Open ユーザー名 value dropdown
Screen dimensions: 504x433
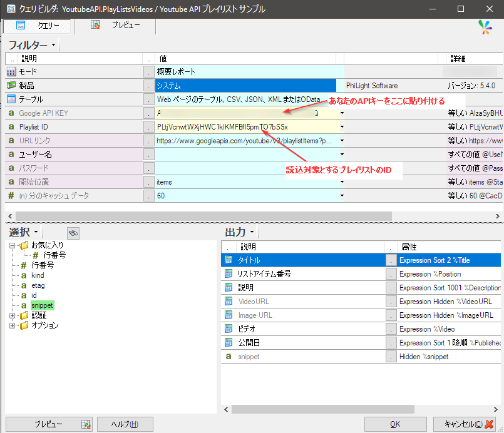pyautogui.click(x=342, y=155)
